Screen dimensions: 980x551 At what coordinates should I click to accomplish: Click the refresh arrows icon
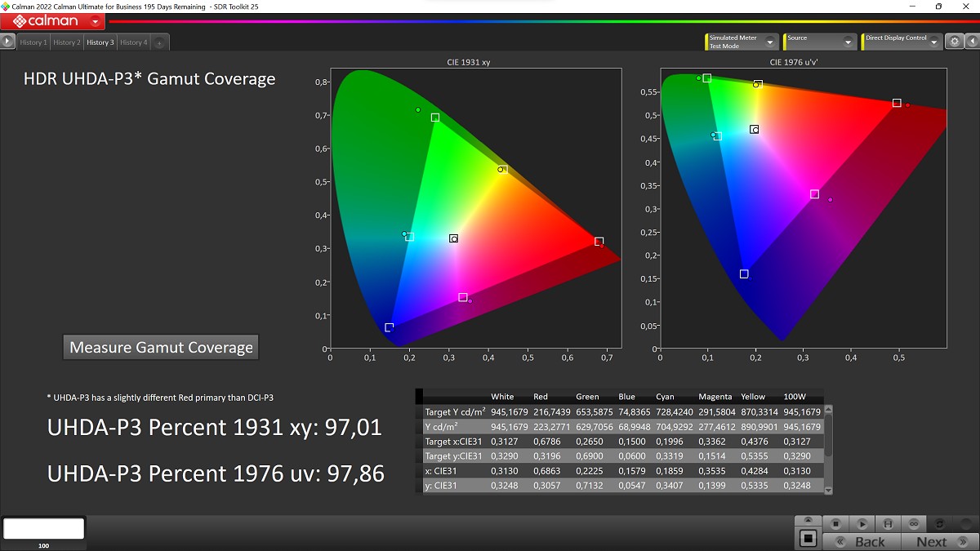(940, 523)
